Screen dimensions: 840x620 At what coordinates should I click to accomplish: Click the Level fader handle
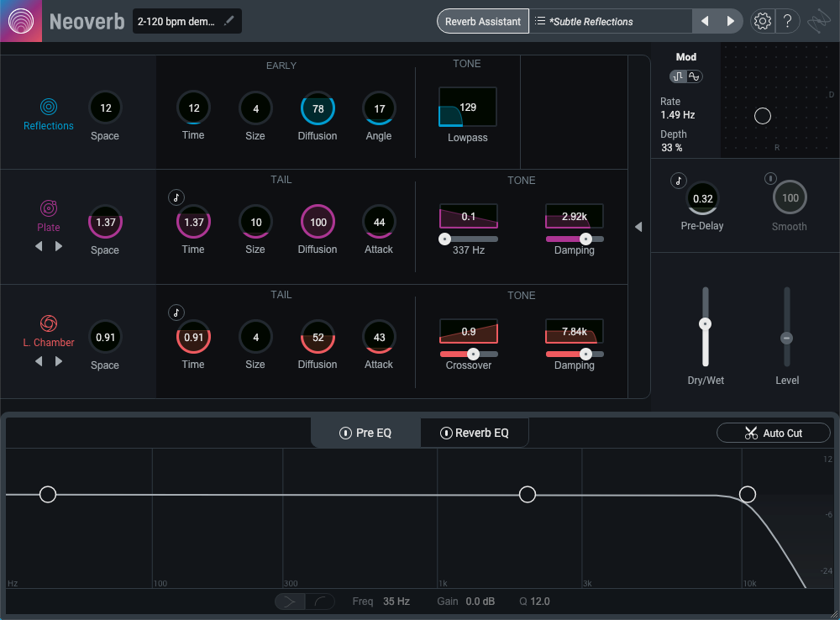coord(786,338)
